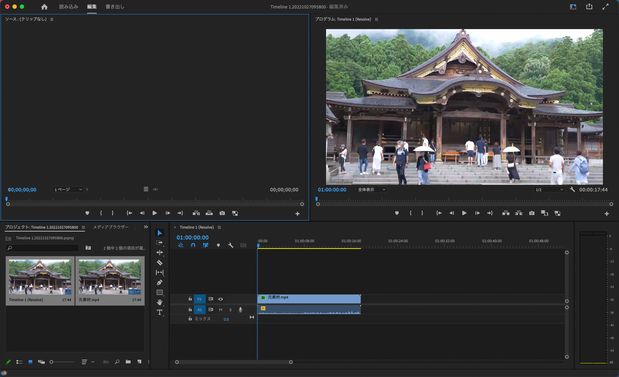The image size is (619, 377).
Task: Play the Source monitor clip
Action: (155, 213)
